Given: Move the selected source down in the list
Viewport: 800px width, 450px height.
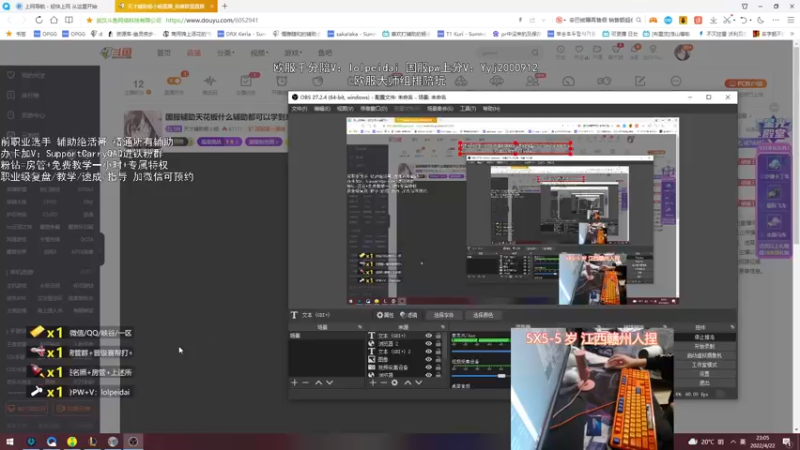Looking at the screenshot, I should pyautogui.click(x=418, y=382).
